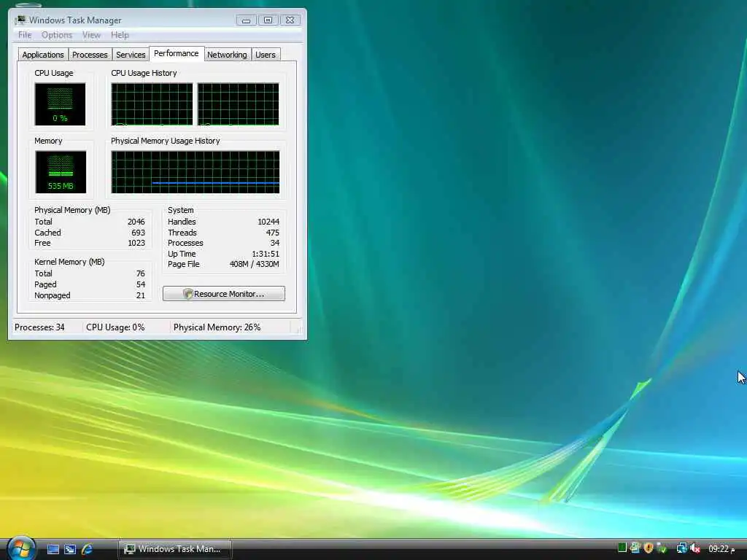This screenshot has height=560, width=747.
Task: Close the Task Manager window
Action: click(x=290, y=20)
